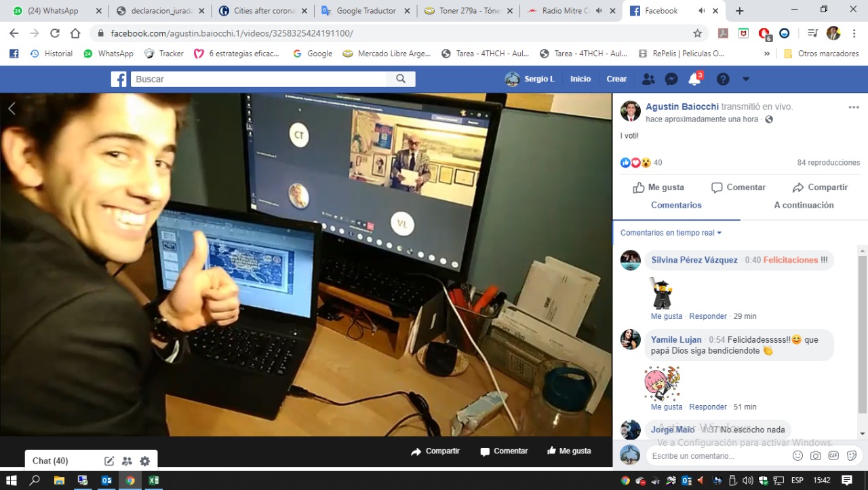This screenshot has width=868, height=490.
Task: Switch to the A continuación tab
Action: (804, 205)
